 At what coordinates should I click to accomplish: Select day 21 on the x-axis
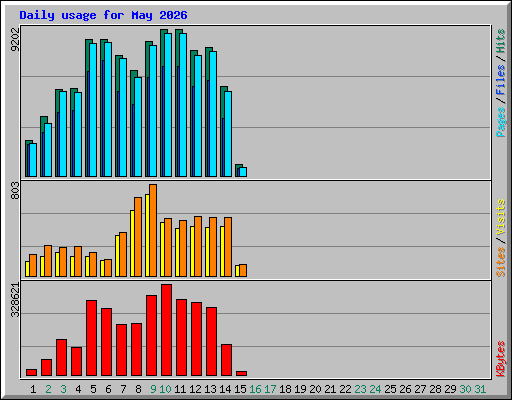click(x=330, y=389)
